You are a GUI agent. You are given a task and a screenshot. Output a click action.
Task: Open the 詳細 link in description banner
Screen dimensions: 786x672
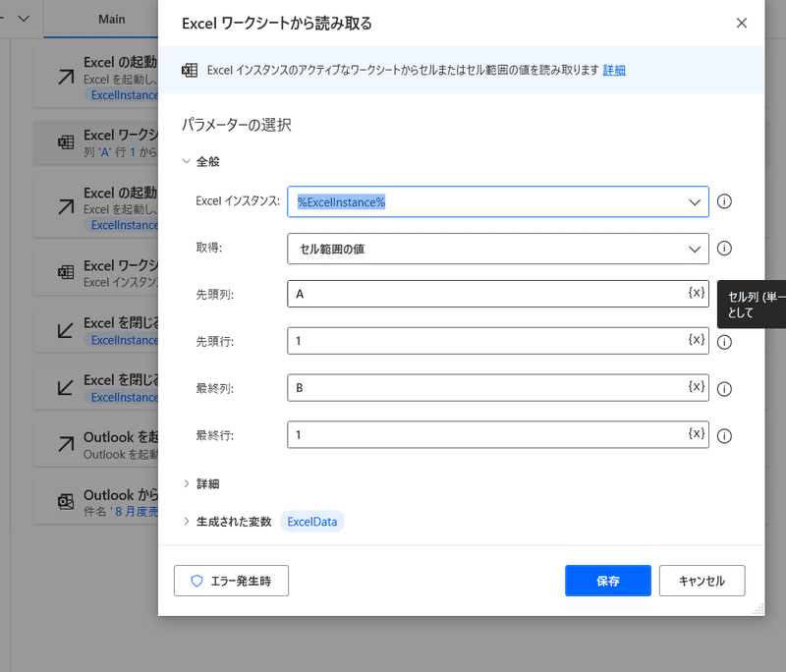614,70
